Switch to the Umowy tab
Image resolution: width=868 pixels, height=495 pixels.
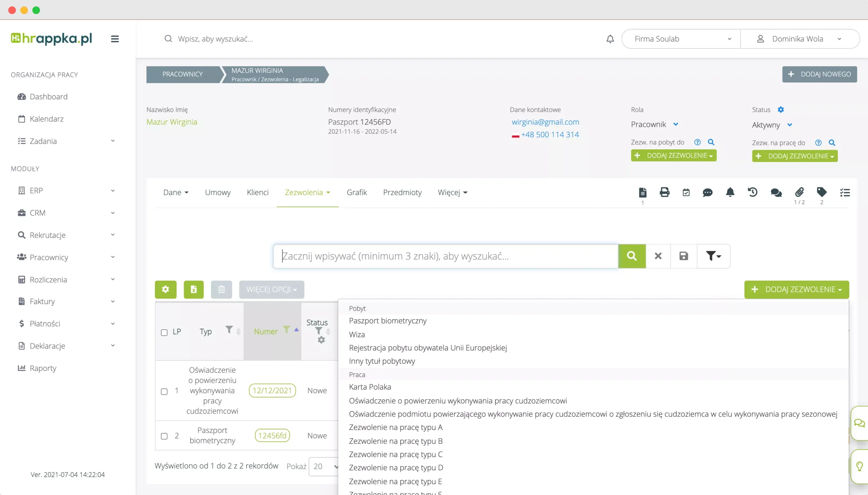tap(218, 192)
